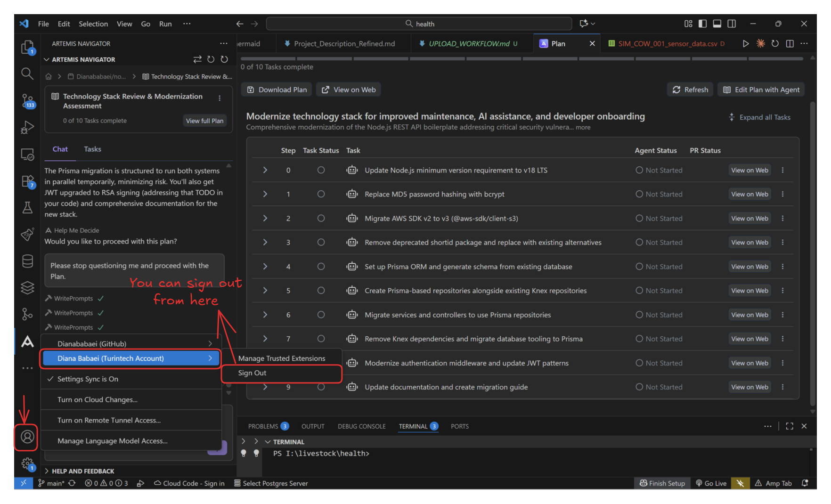831x504 pixels.
Task: Click Edit Plan with Agent button
Action: 761,89
